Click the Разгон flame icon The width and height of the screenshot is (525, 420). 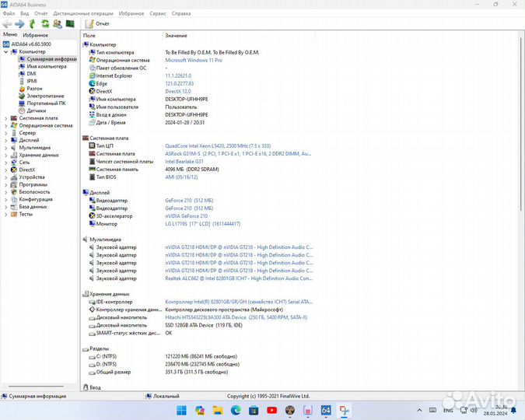tap(22, 89)
